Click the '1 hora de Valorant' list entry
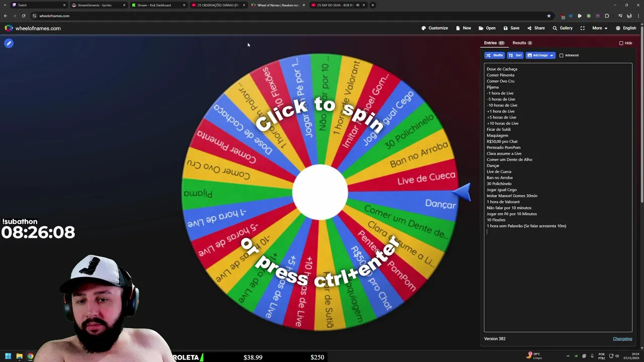 [x=503, y=202]
